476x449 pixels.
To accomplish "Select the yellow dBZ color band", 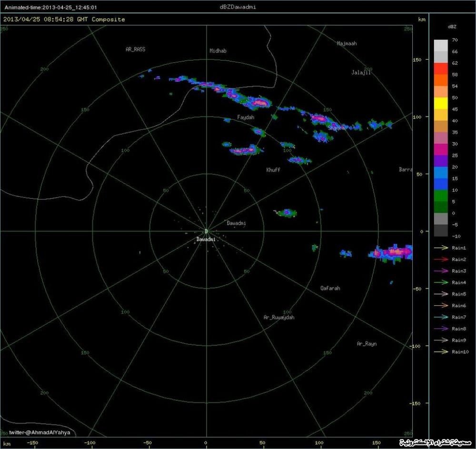I will pyautogui.click(x=441, y=103).
